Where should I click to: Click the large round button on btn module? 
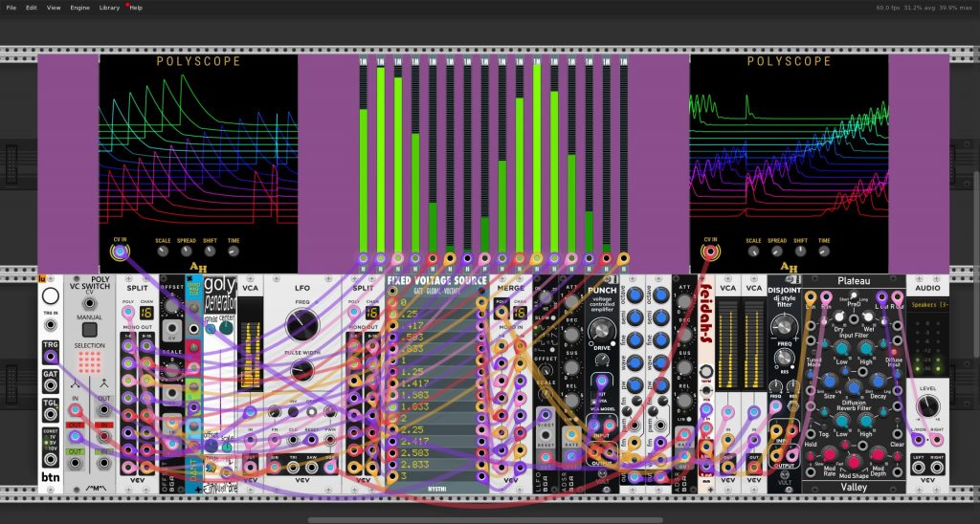click(x=51, y=296)
